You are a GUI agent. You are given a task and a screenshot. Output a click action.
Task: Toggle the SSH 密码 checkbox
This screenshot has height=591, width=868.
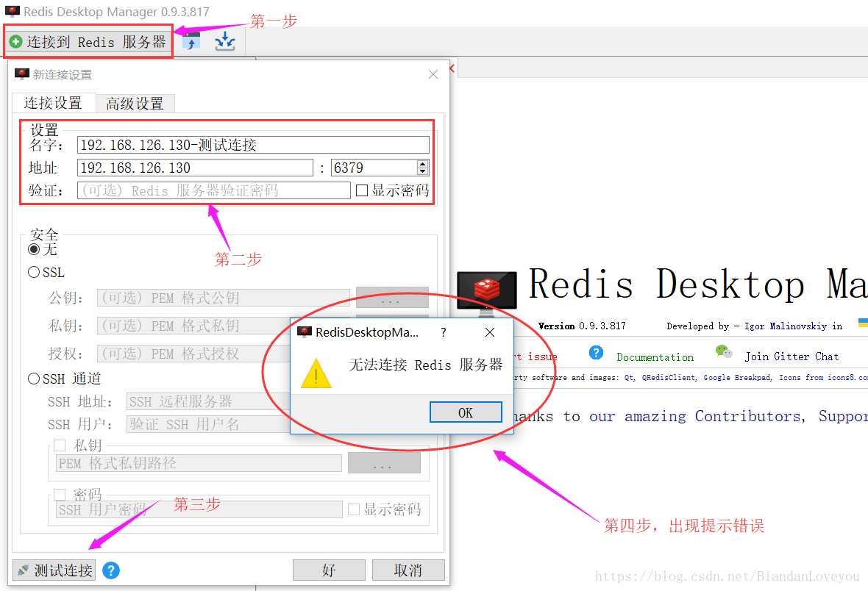coord(60,494)
